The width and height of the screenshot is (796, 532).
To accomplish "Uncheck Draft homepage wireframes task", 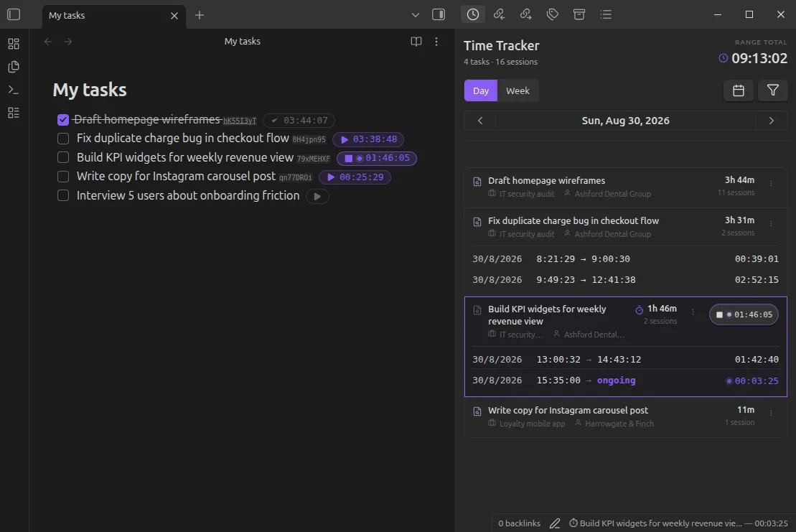I will tap(63, 120).
